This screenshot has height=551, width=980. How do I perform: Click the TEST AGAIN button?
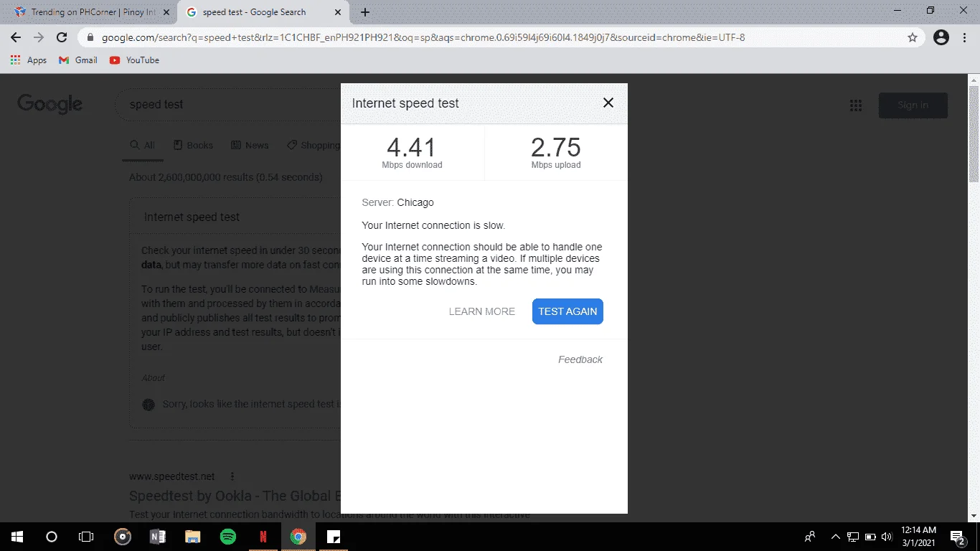(x=567, y=311)
